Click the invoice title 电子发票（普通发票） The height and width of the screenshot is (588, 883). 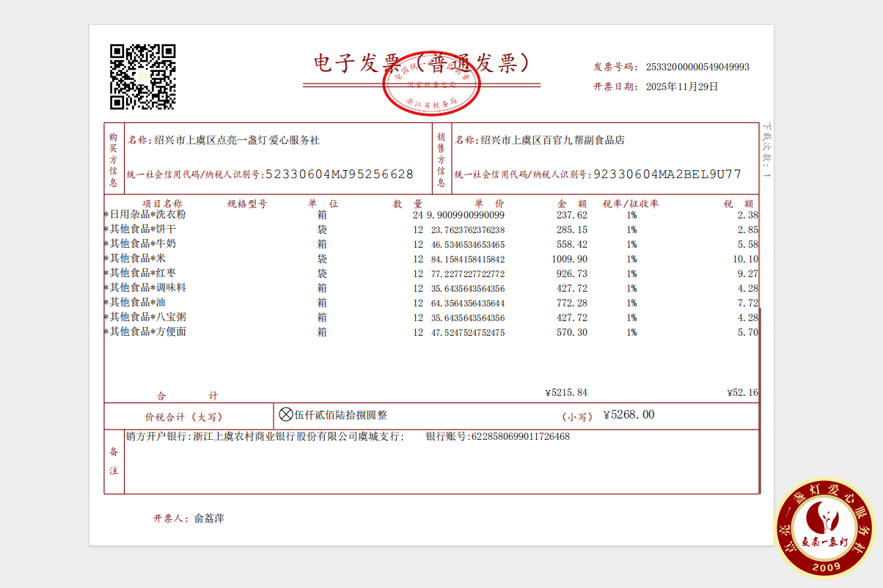[422, 64]
